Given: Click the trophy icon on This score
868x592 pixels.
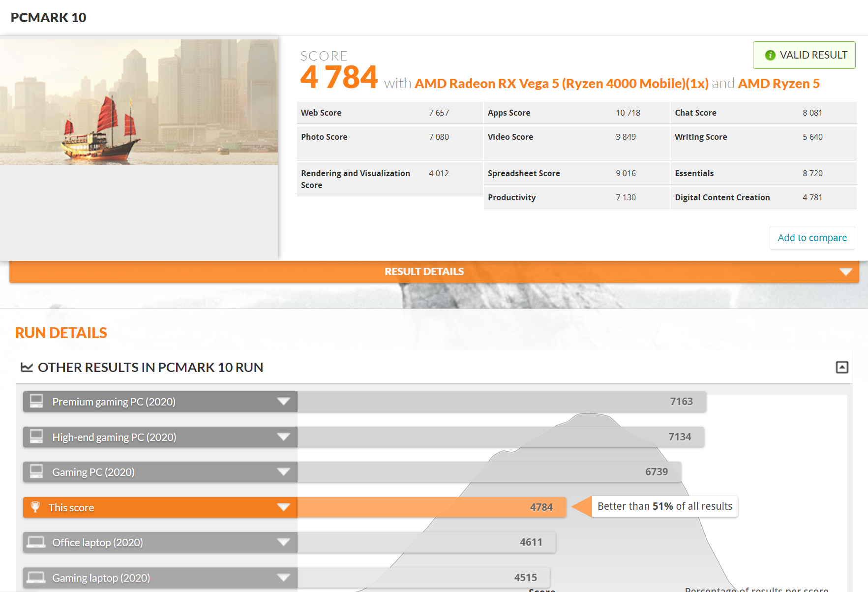Looking at the screenshot, I should point(35,507).
